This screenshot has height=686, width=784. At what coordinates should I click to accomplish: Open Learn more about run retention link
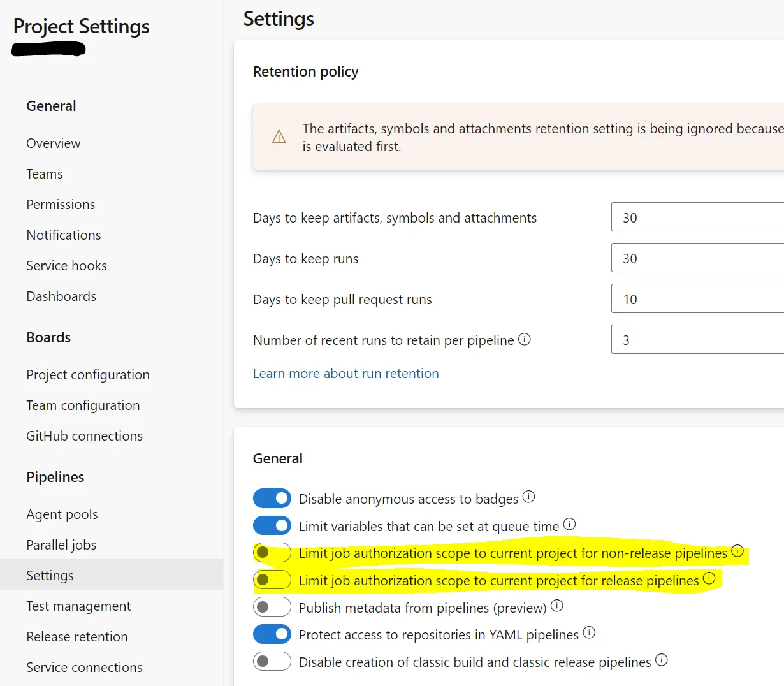pyautogui.click(x=345, y=374)
